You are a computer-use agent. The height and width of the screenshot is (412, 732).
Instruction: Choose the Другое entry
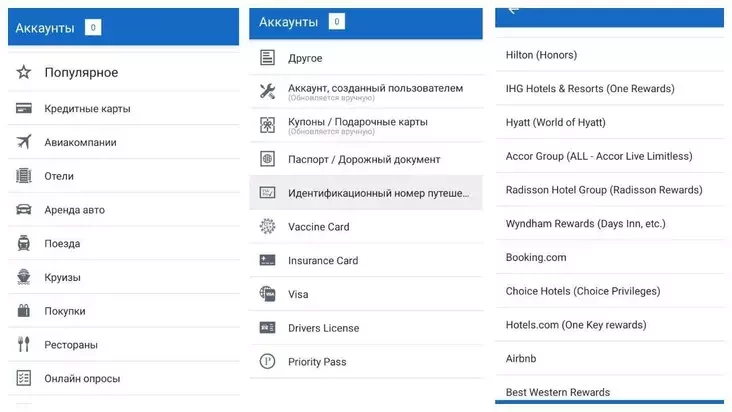point(366,58)
